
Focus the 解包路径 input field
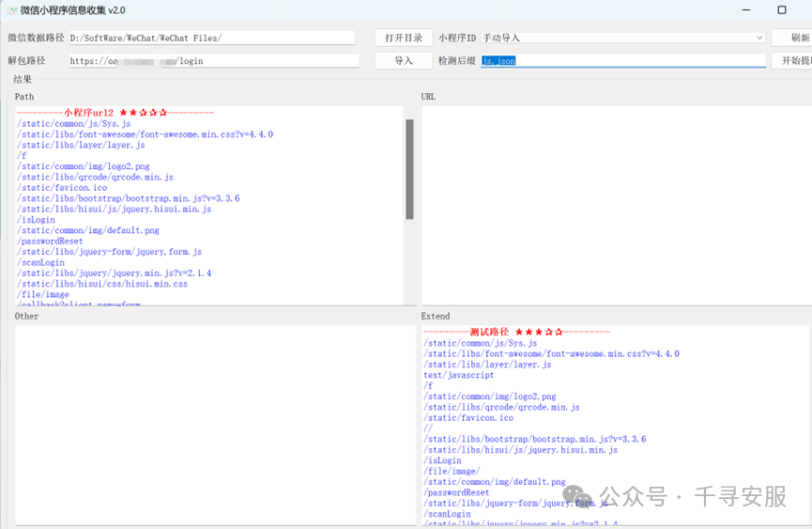[214, 61]
